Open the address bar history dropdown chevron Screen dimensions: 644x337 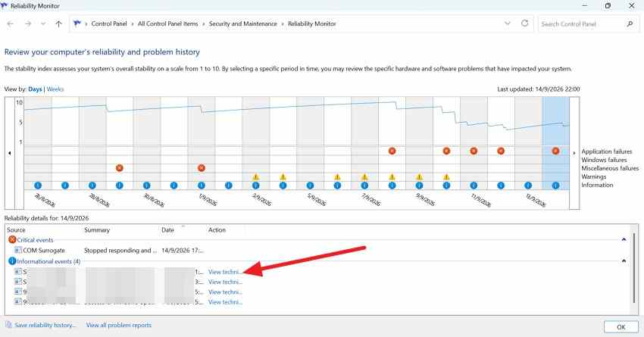pyautogui.click(x=507, y=23)
